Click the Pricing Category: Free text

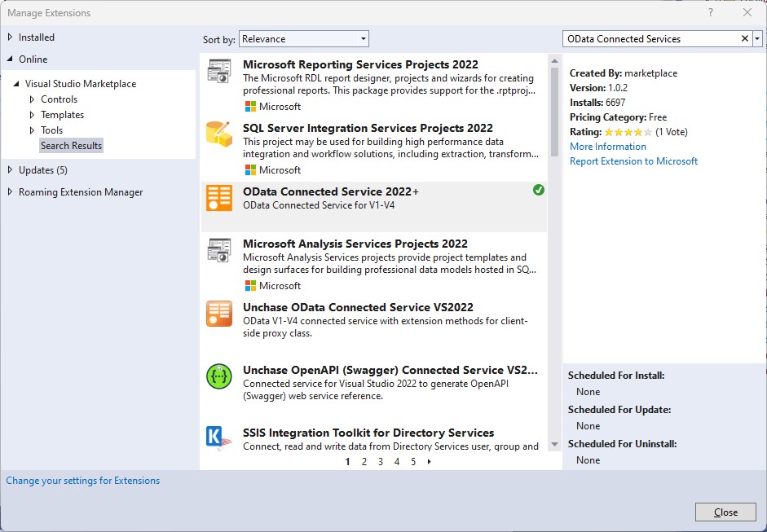coord(619,117)
